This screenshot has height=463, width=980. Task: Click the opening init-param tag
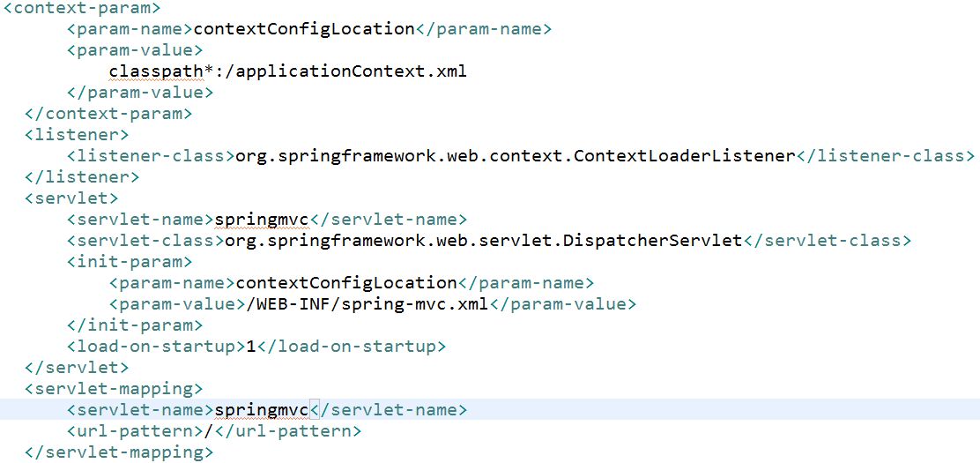tap(130, 262)
